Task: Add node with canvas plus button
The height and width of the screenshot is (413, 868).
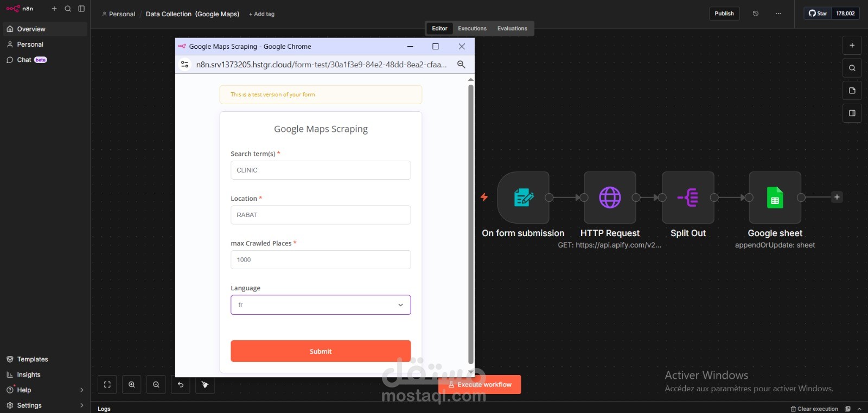Action: click(x=852, y=46)
